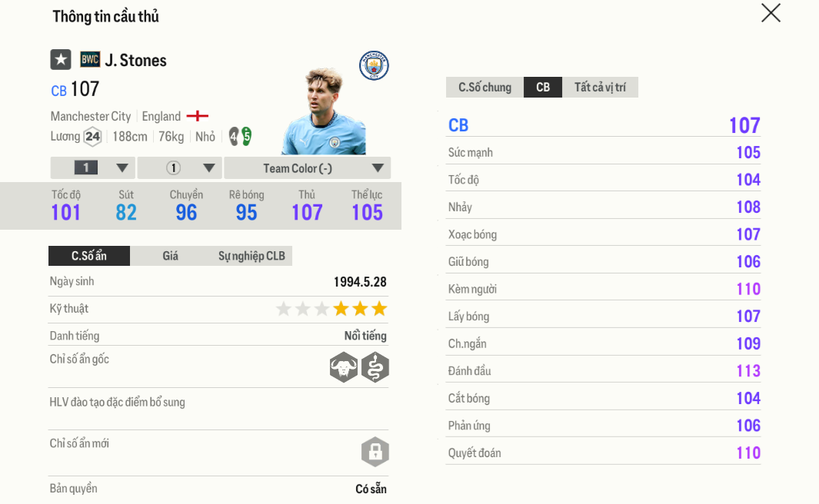The height and width of the screenshot is (504, 819).
Task: Close the Thông tin cầu thủ panel
Action: [771, 13]
